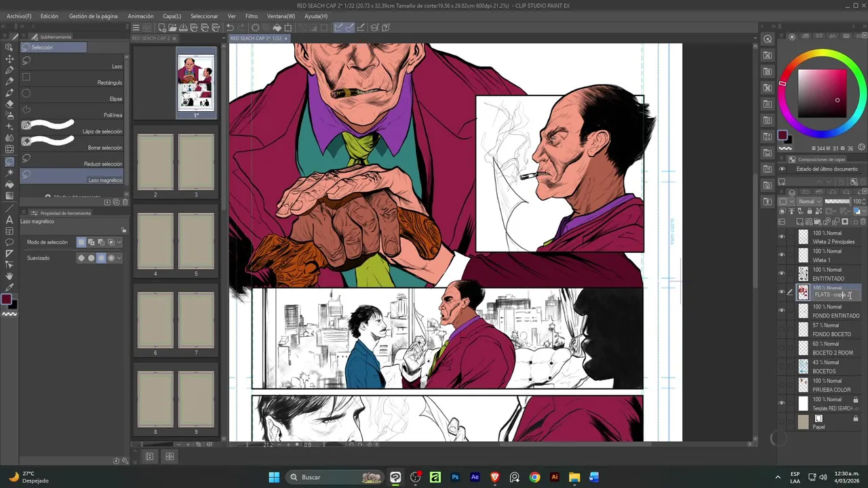Delete selected sub tool trash icon
This screenshot has width=868, height=488.
pos(125,202)
